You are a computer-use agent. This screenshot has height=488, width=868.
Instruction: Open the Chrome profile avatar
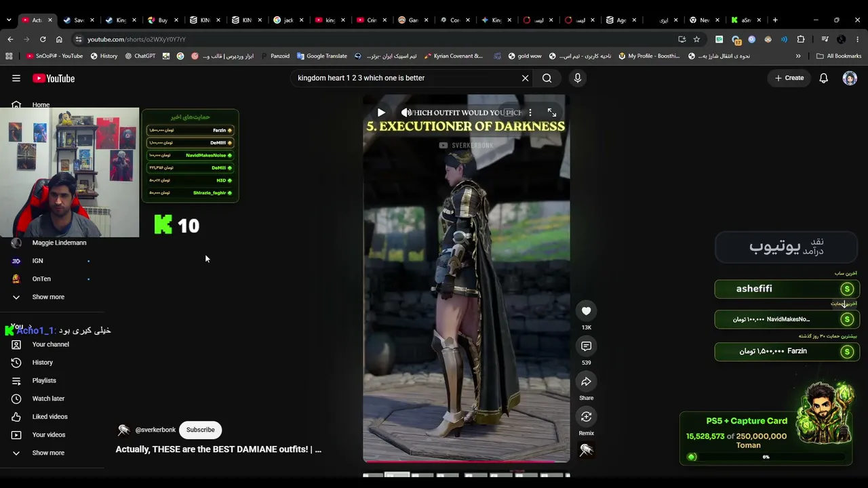tap(842, 39)
